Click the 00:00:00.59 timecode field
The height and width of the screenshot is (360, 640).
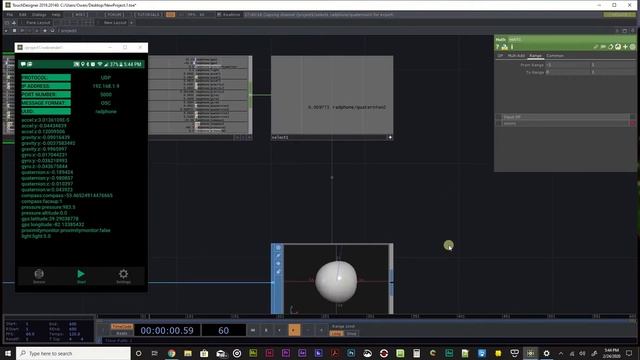[x=167, y=330]
